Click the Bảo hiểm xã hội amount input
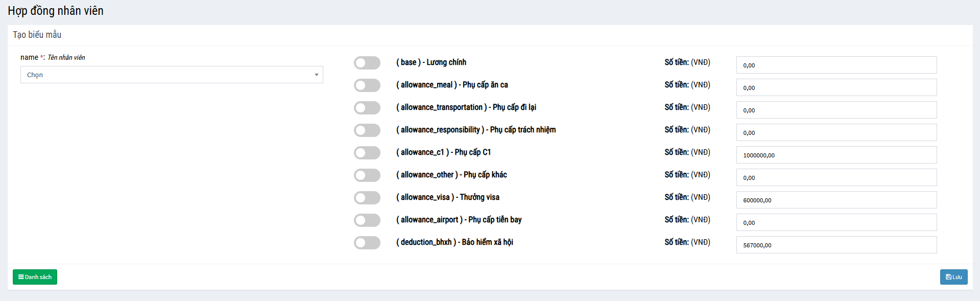The image size is (980, 301). 836,245
